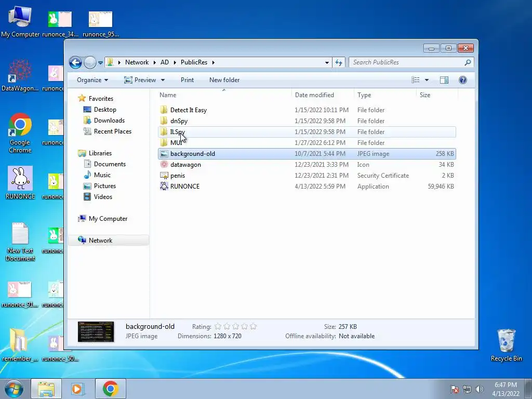Open the Windows Start menu
The height and width of the screenshot is (399, 532).
(14, 389)
